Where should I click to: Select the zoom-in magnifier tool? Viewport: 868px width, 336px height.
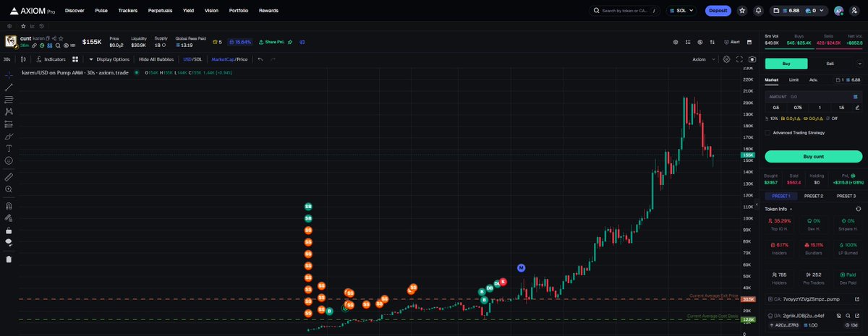pos(9,189)
